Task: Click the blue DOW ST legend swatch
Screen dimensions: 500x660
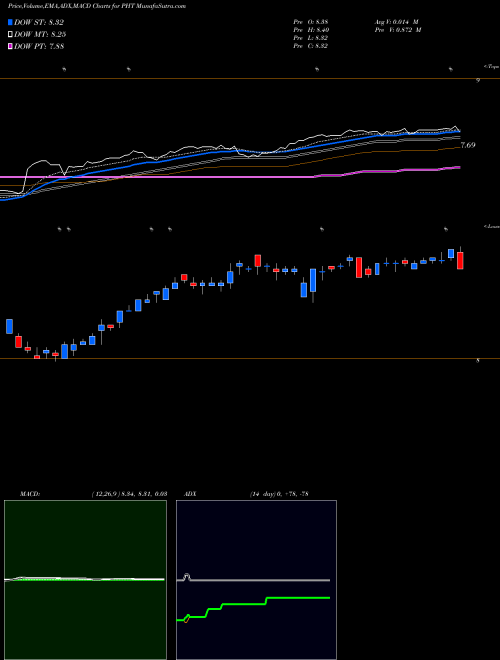Action: pyautogui.click(x=10, y=22)
